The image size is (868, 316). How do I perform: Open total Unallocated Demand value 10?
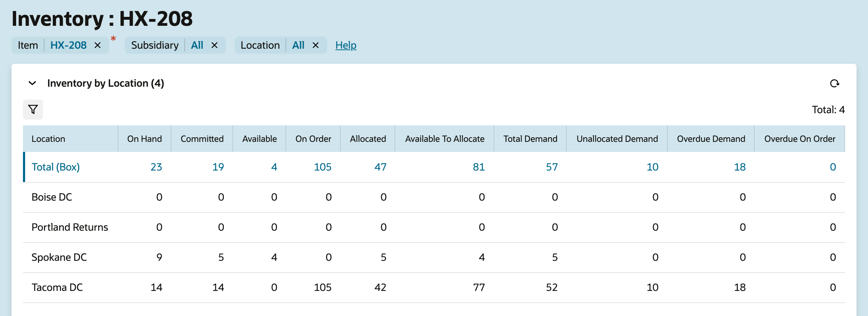[x=652, y=167]
